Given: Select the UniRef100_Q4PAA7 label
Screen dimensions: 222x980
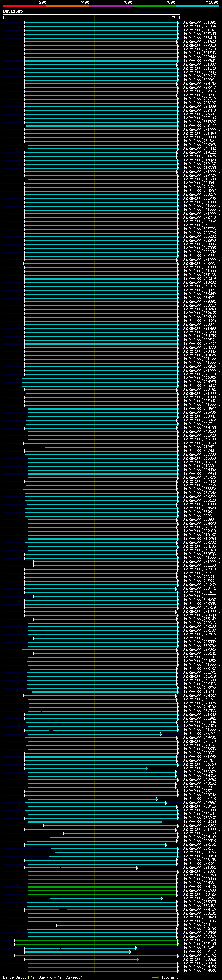Looking at the screenshot, I should pyautogui.click(x=199, y=802).
